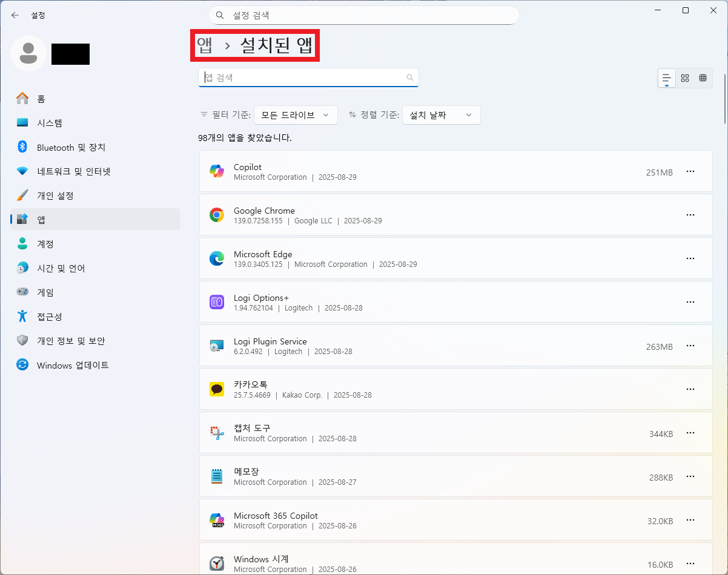The image size is (728, 575).
Task: Open 개인 설정 page
Action: 95,195
